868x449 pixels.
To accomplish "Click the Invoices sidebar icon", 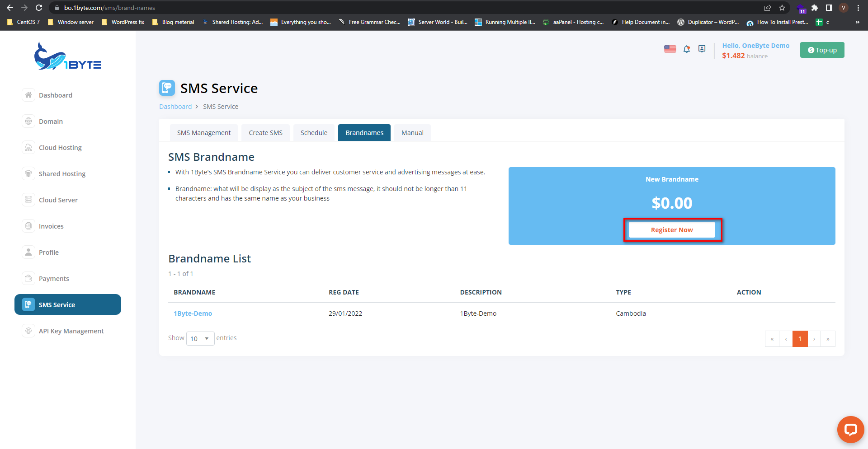I will coord(28,226).
